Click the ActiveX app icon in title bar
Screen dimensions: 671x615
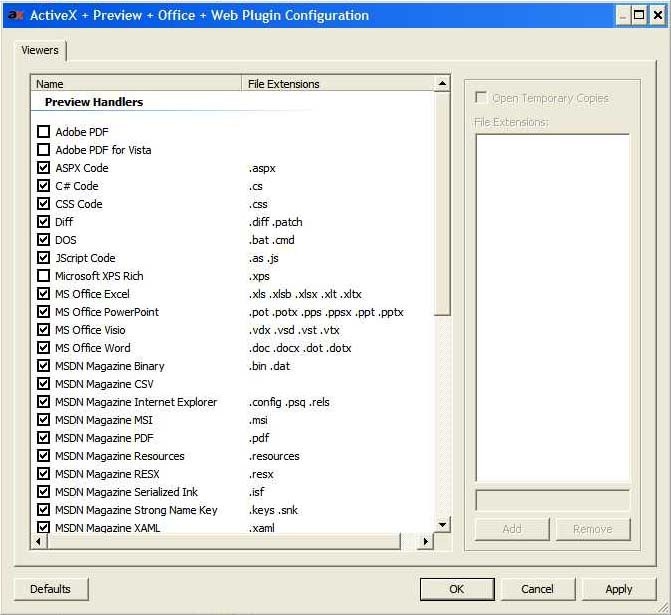15,15
